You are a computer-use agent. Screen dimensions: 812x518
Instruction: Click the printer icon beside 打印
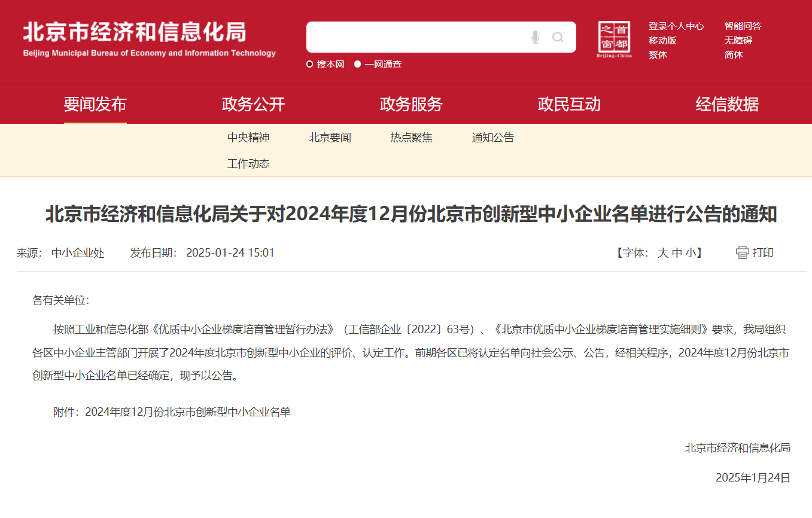pyautogui.click(x=742, y=252)
